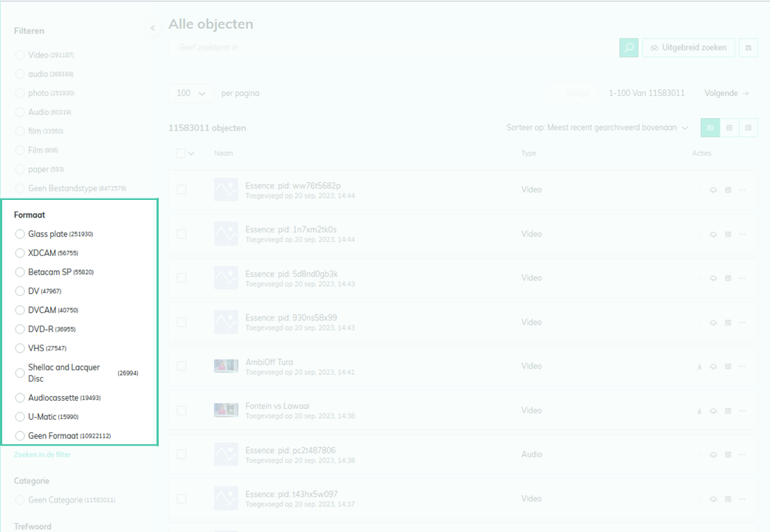
Task: Select the XDCAM format filter
Action: [x=20, y=253]
